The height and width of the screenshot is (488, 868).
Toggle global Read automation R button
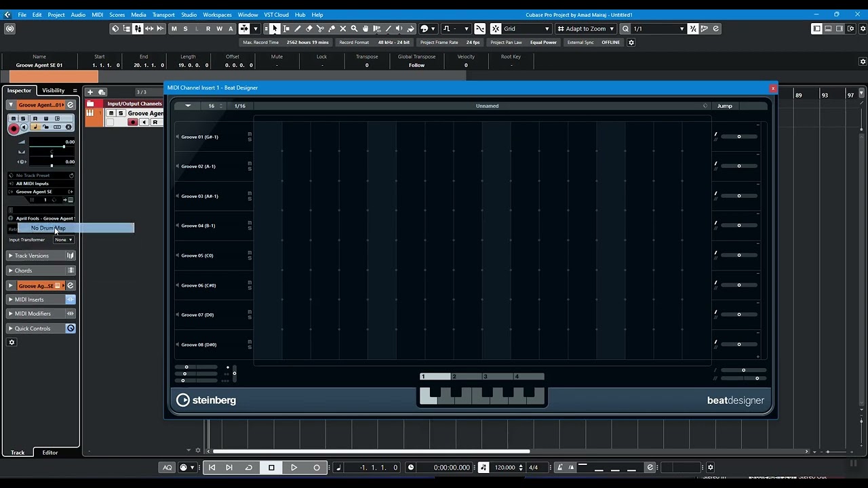point(208,28)
